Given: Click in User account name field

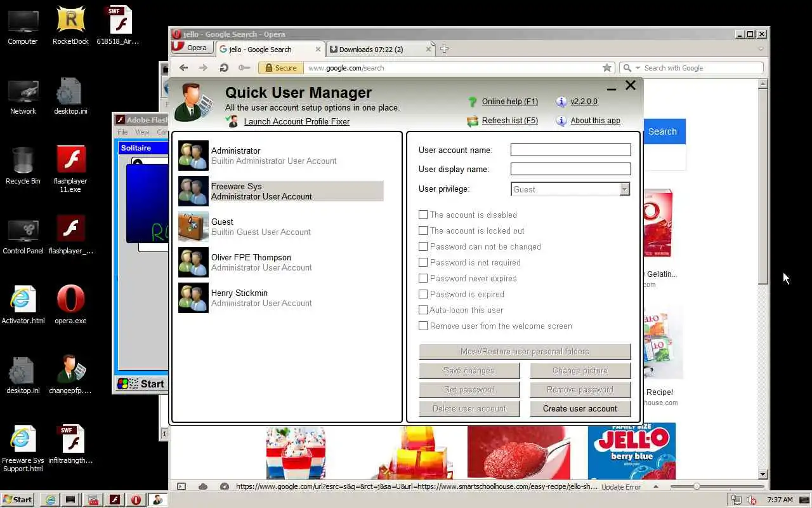Looking at the screenshot, I should pyautogui.click(x=571, y=150).
